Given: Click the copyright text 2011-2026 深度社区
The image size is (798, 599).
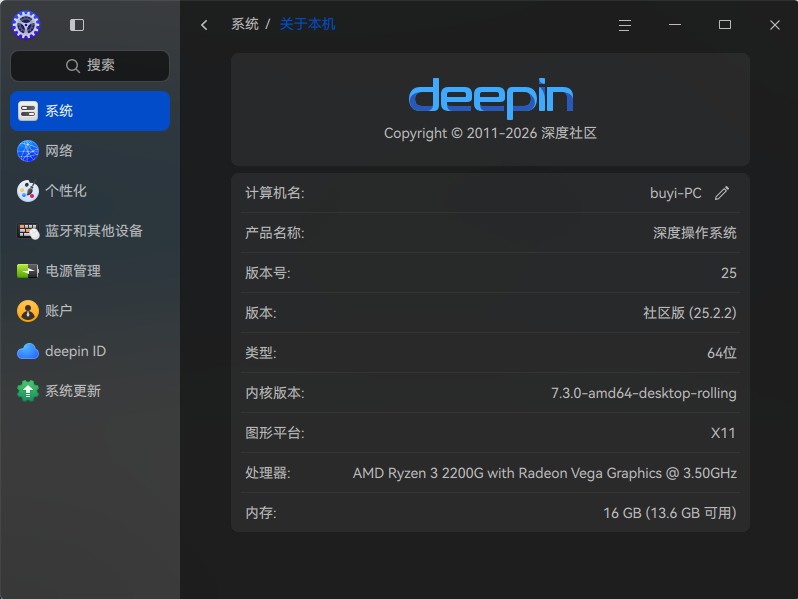Looking at the screenshot, I should (x=490, y=133).
